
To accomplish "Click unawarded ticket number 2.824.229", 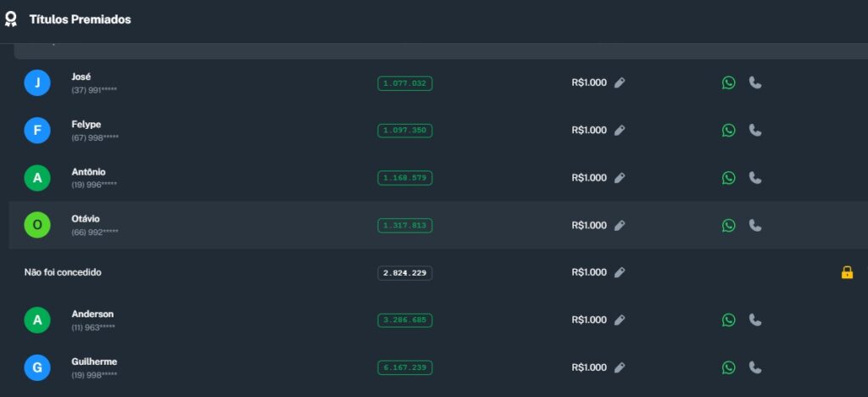I will pyautogui.click(x=404, y=273).
